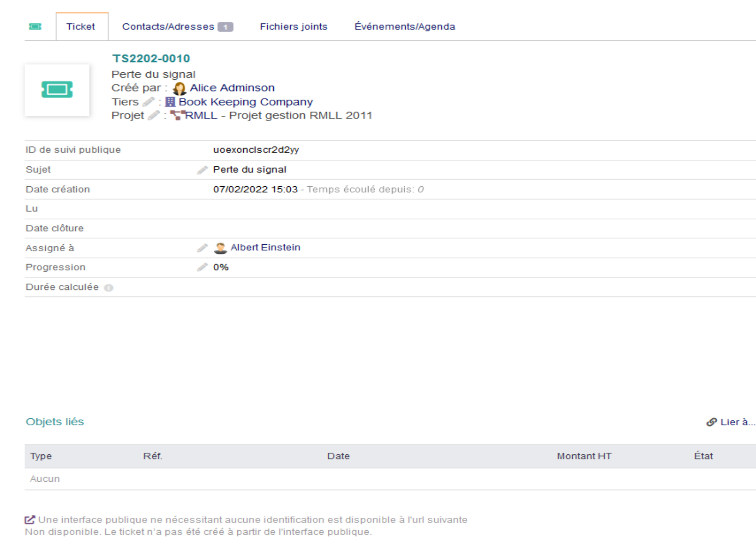
Task: Click the Date clôture label
Action: (54, 228)
